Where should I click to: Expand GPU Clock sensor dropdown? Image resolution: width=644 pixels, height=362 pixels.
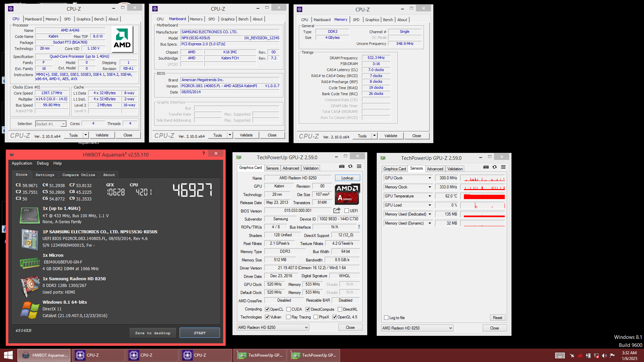pos(430,178)
